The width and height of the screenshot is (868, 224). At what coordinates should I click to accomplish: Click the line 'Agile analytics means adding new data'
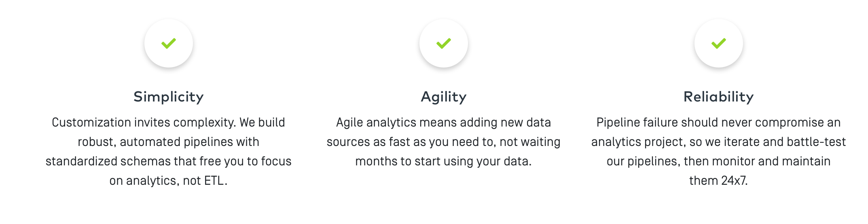pos(444,123)
